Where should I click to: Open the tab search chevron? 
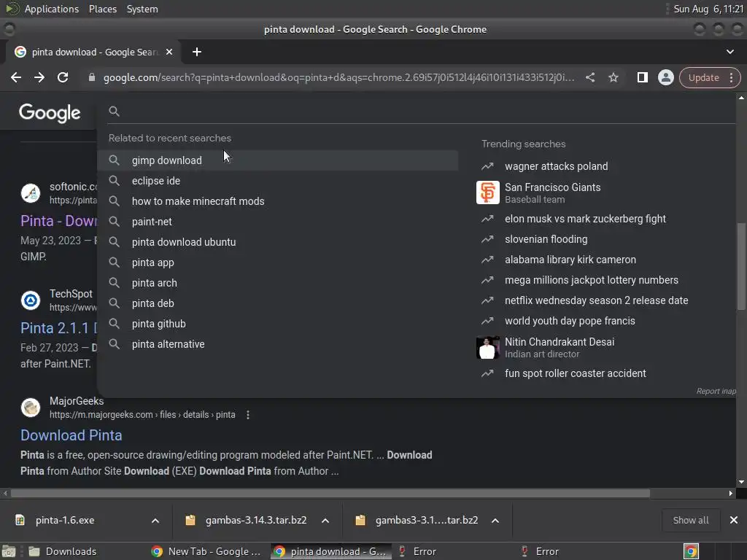[x=729, y=52]
